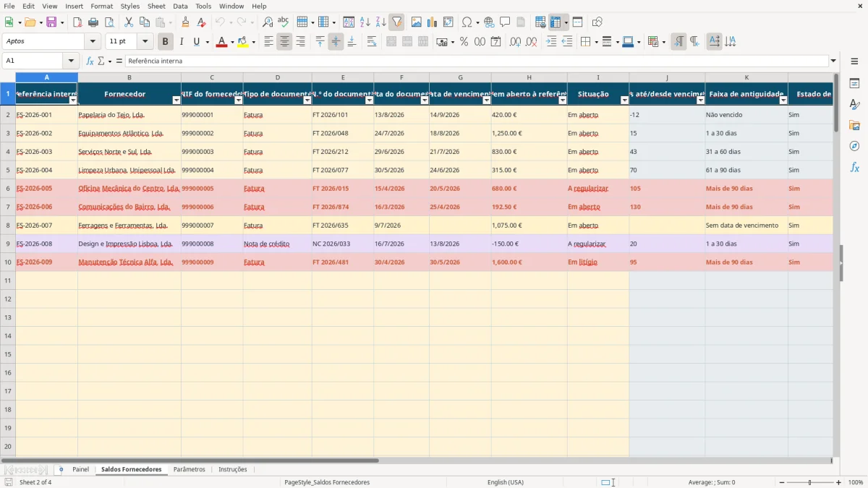The height and width of the screenshot is (488, 868).
Task: Open Print Preview from the toolbar
Action: 109,22
